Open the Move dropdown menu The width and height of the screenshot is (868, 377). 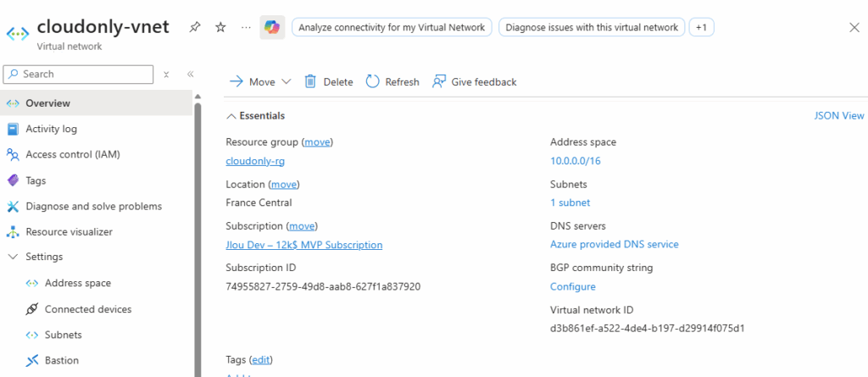click(260, 81)
